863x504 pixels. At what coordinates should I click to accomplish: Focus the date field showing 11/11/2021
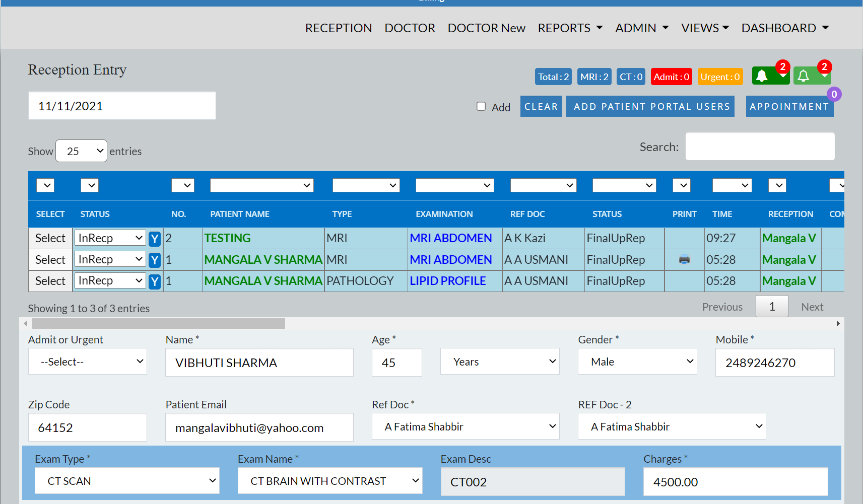(122, 106)
